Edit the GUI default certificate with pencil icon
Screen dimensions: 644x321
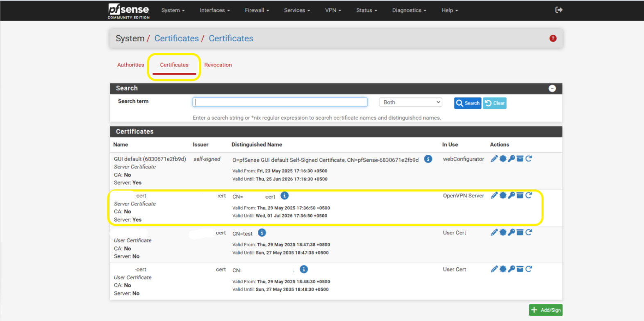tap(494, 159)
